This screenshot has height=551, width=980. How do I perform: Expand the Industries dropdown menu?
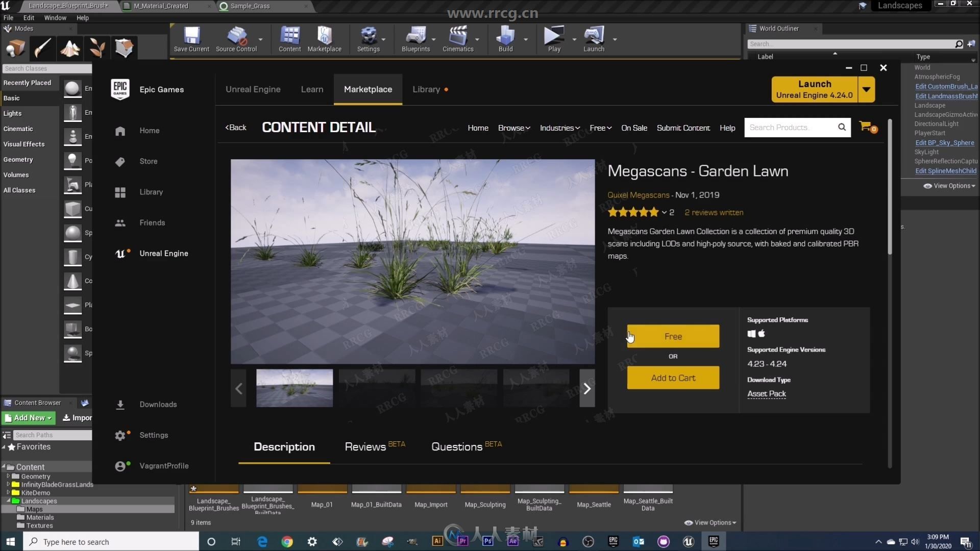click(x=559, y=127)
